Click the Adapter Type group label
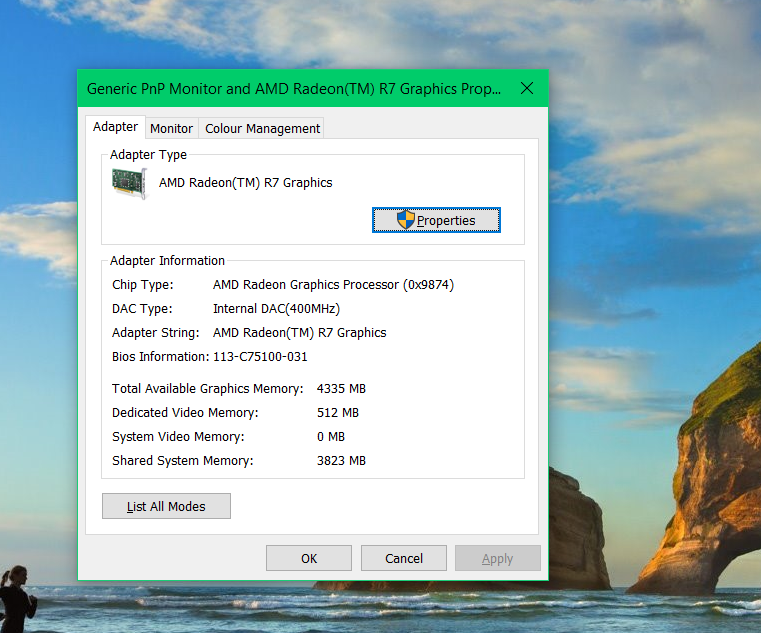 pos(148,155)
